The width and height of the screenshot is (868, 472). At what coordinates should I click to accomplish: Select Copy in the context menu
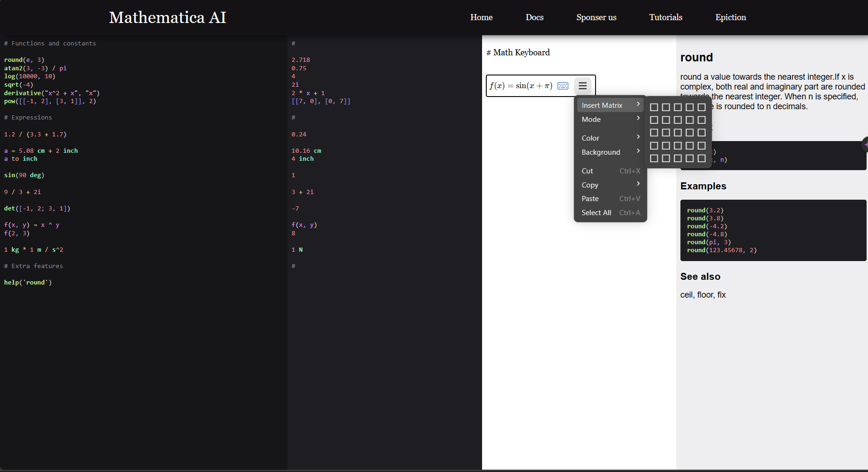point(610,185)
